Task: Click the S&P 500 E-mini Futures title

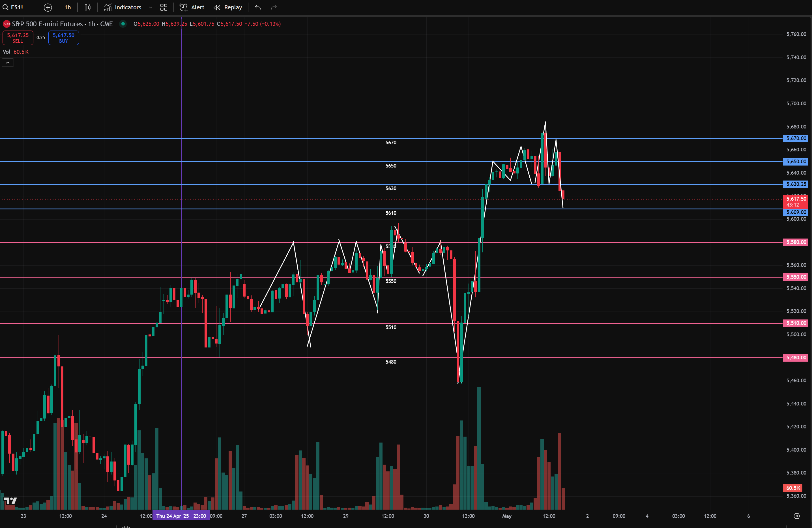Action: click(47, 24)
